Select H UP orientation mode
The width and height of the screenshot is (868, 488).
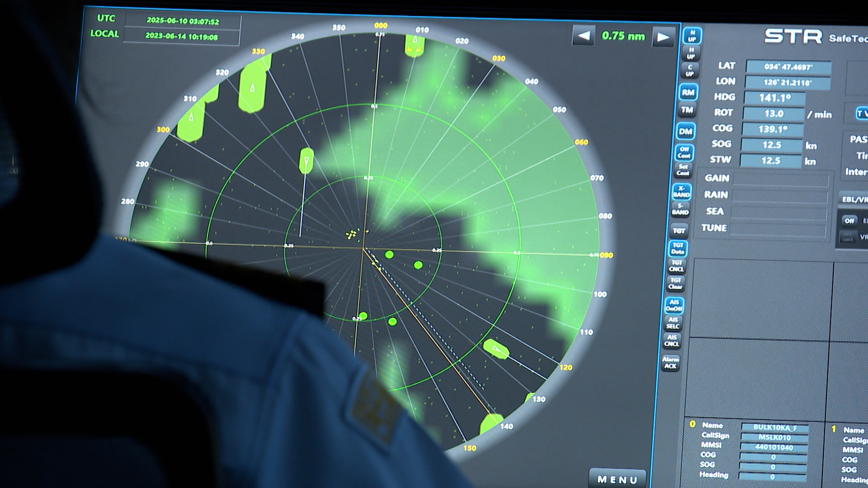tap(691, 53)
